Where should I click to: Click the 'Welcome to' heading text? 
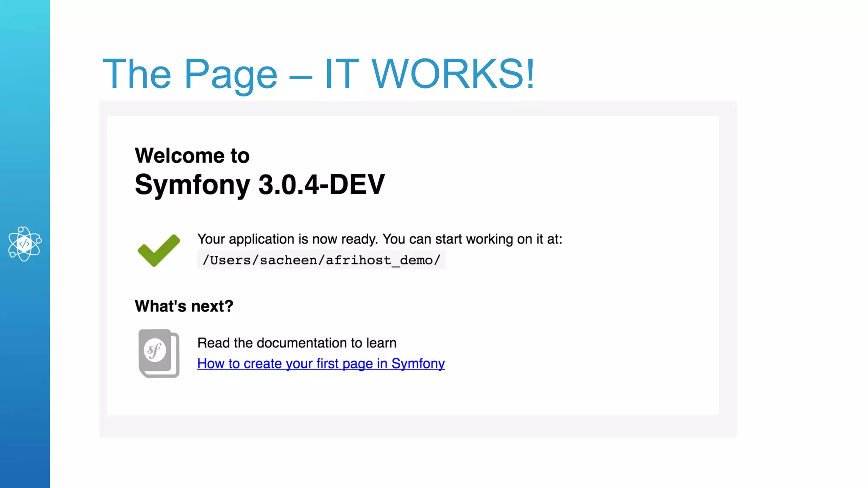click(x=192, y=155)
